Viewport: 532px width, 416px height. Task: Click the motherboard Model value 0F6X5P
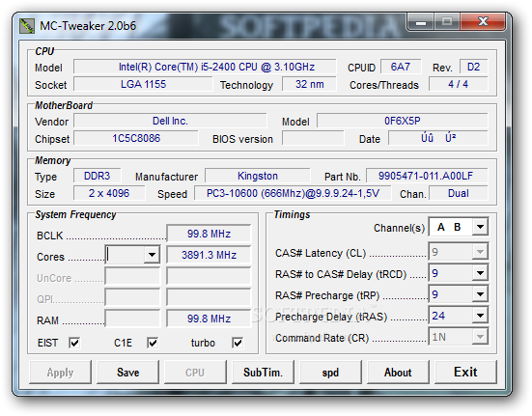click(x=403, y=121)
